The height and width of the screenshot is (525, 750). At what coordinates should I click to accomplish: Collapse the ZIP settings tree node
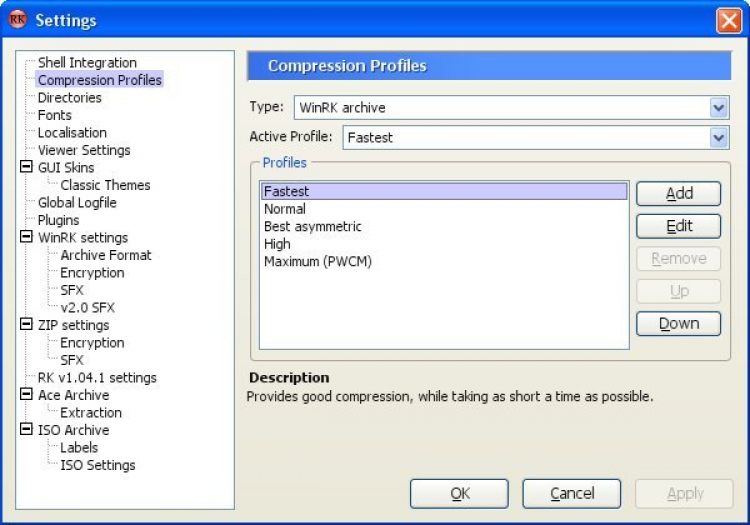[x=26, y=324]
